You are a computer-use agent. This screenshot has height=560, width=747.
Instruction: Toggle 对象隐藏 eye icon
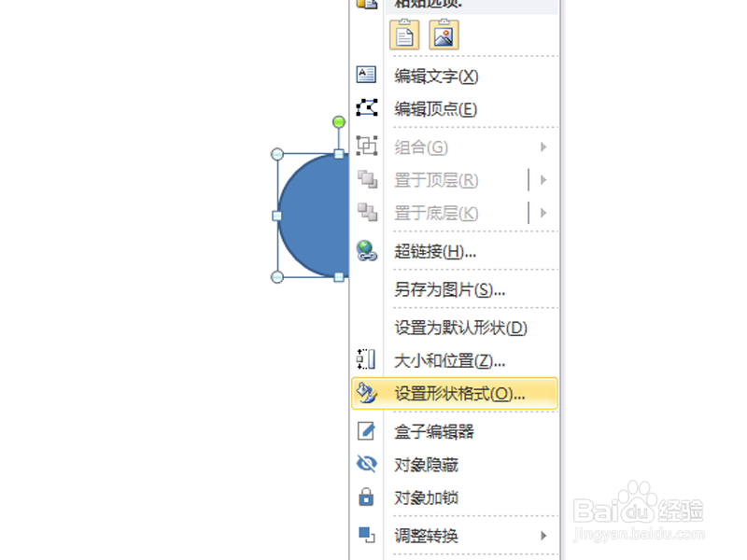point(366,464)
